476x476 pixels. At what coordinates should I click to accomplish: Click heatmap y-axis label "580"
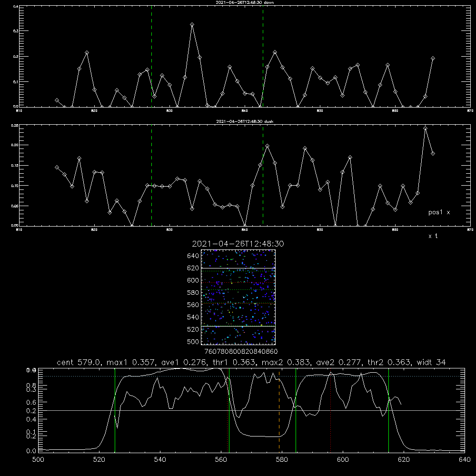193,293
